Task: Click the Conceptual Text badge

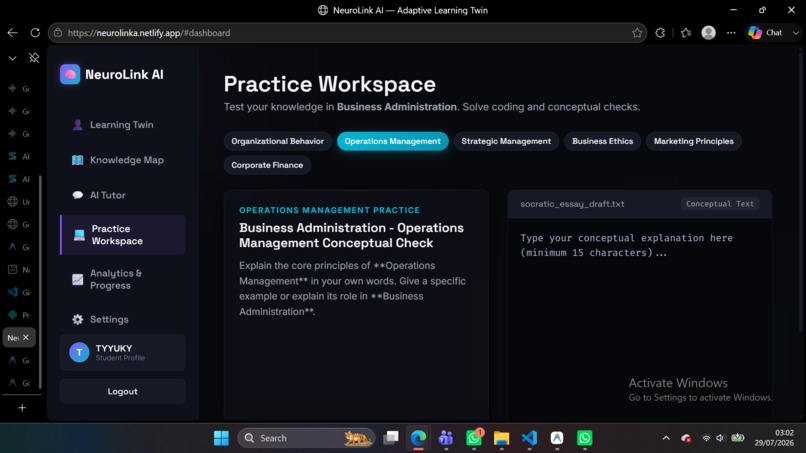Action: [x=720, y=204]
